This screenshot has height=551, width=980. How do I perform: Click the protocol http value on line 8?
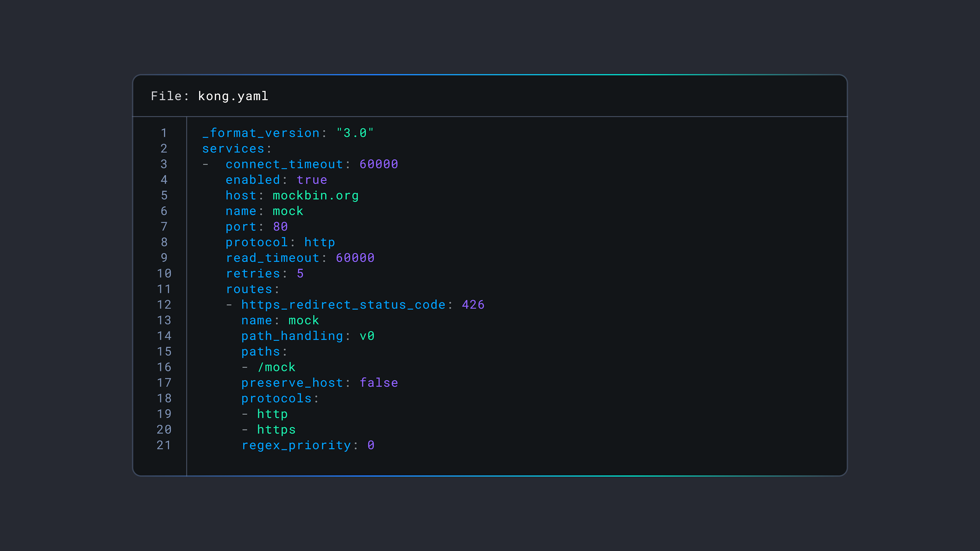(x=319, y=242)
